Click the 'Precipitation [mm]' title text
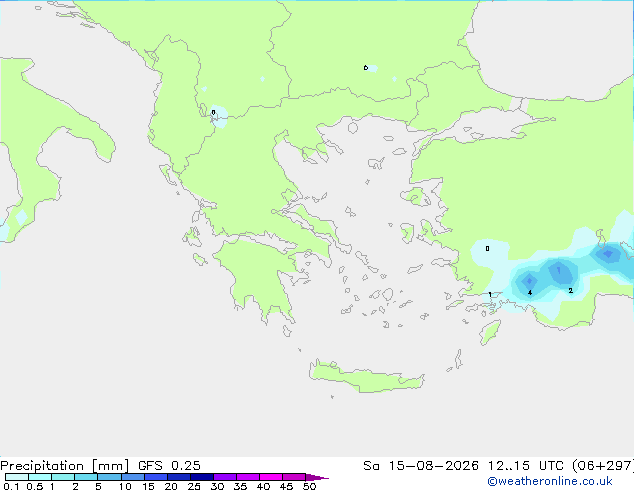The image size is (634, 490). [65, 466]
